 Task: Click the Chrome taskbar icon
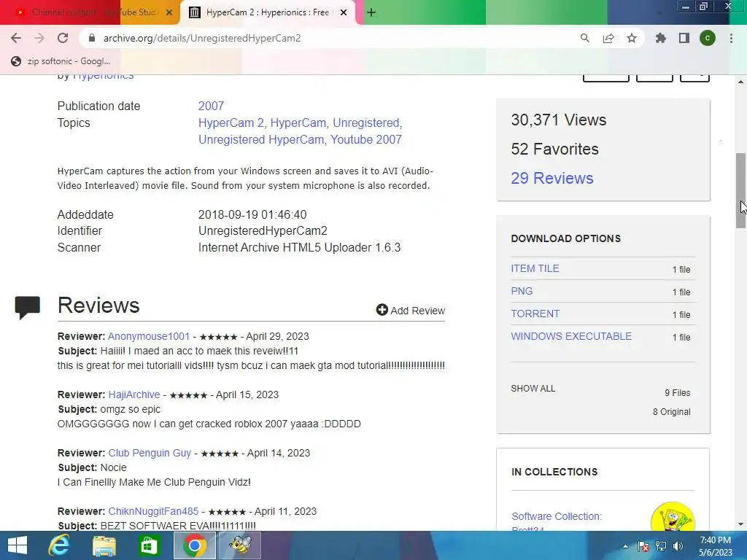pyautogui.click(x=194, y=545)
